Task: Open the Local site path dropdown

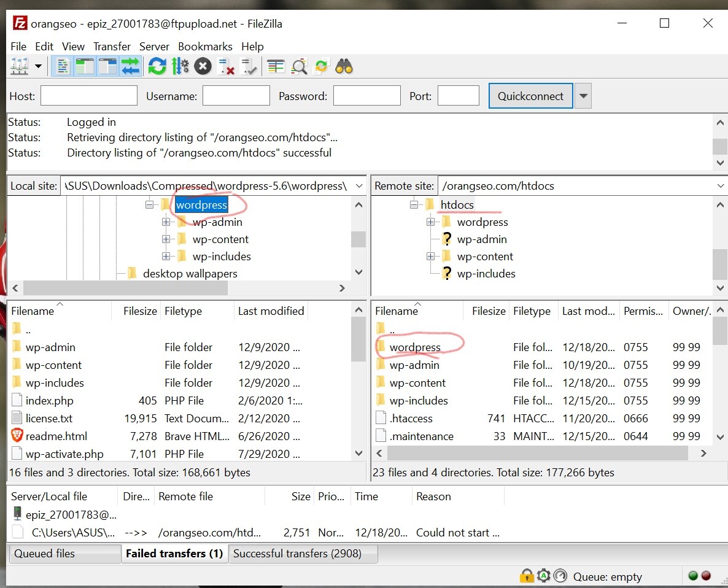Action: point(359,185)
